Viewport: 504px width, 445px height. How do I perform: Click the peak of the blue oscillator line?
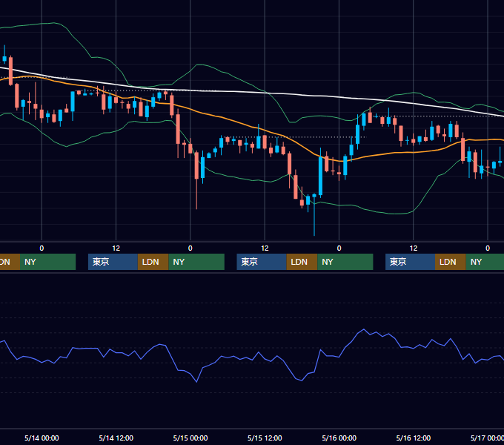pyautogui.click(x=363, y=329)
